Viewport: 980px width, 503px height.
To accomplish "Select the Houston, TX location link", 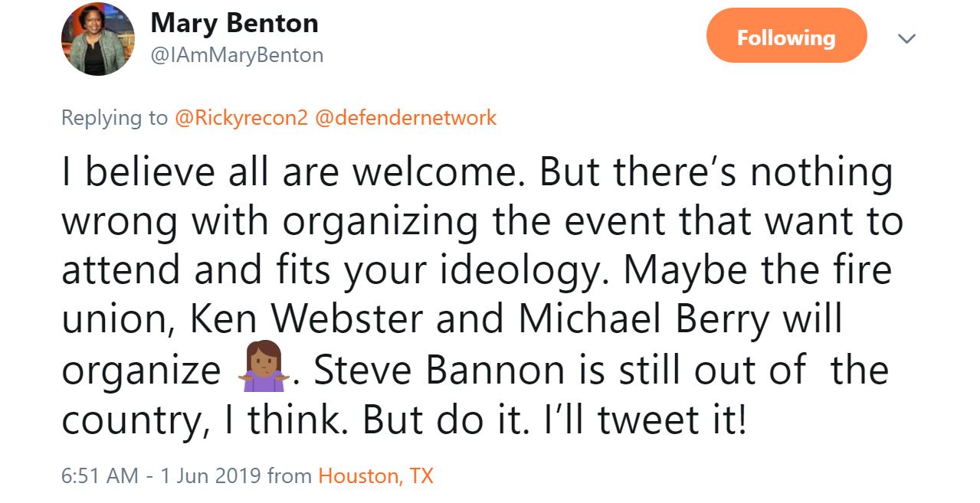I will tap(375, 476).
